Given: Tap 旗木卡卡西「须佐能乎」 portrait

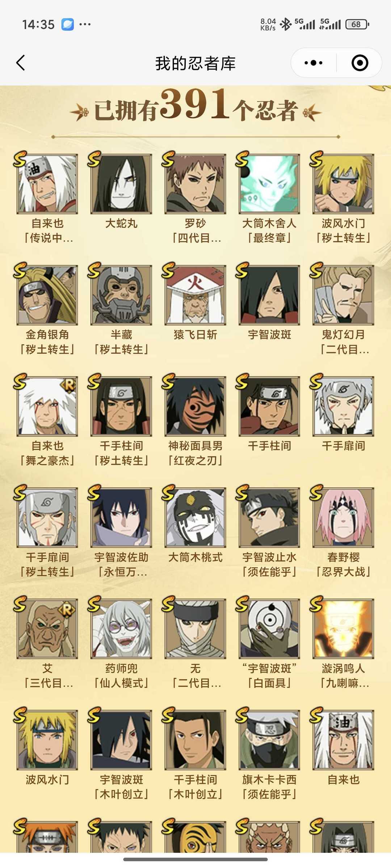Looking at the screenshot, I should pyautogui.click(x=269, y=740).
